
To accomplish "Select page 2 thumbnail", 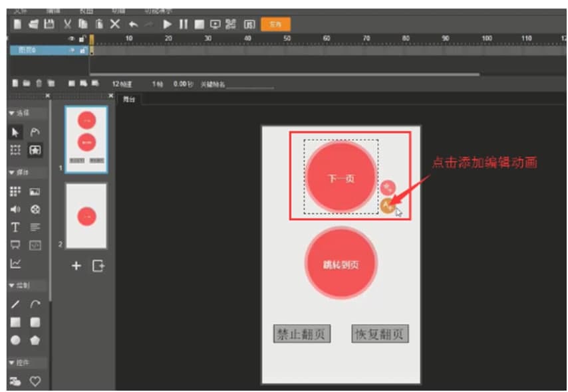I will click(x=86, y=216).
